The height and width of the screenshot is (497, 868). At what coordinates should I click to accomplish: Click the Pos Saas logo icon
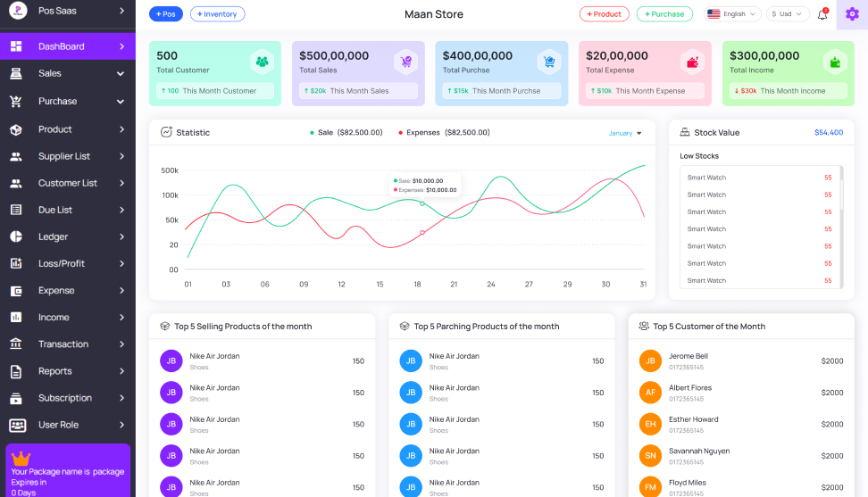coord(16,12)
